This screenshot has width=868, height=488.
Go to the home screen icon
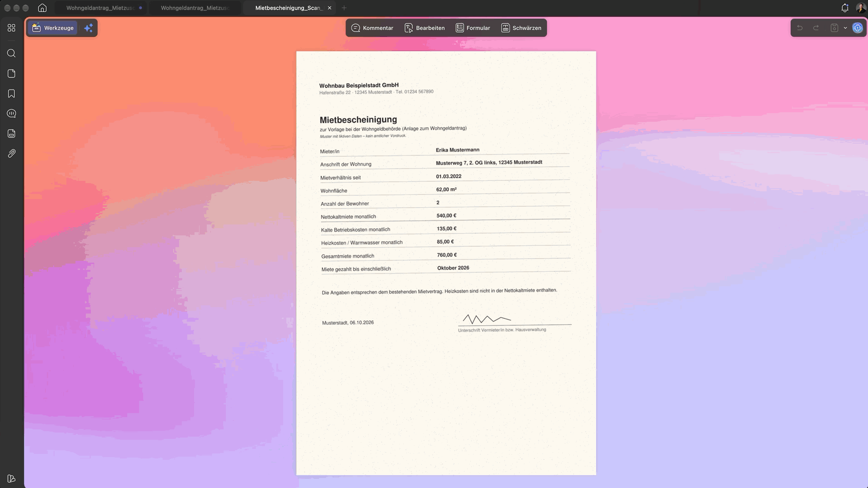coord(42,8)
